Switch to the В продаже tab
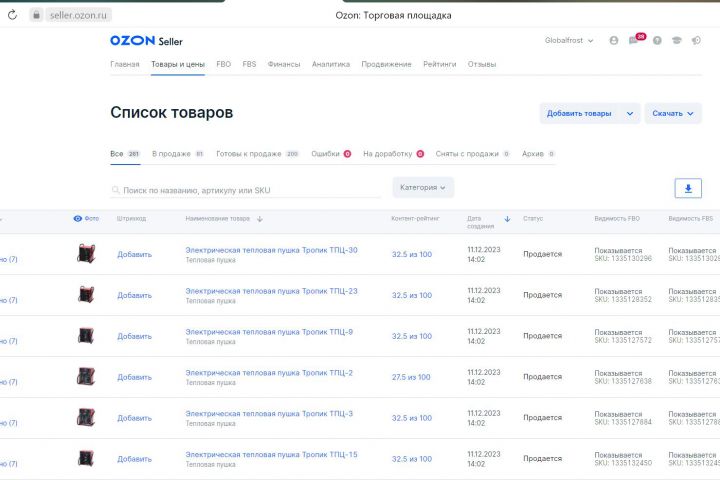 [178, 154]
